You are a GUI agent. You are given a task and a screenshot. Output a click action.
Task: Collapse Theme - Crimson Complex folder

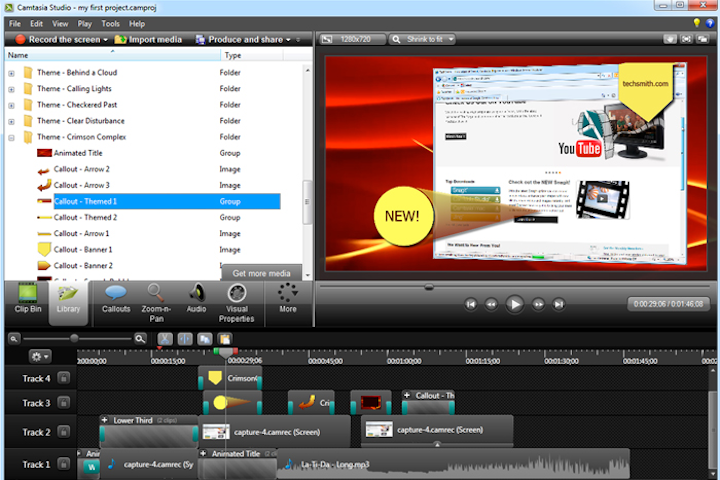(x=11, y=138)
